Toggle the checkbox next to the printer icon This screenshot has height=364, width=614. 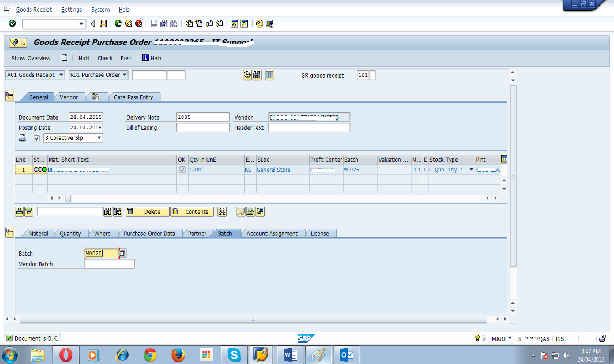pyautogui.click(x=36, y=138)
